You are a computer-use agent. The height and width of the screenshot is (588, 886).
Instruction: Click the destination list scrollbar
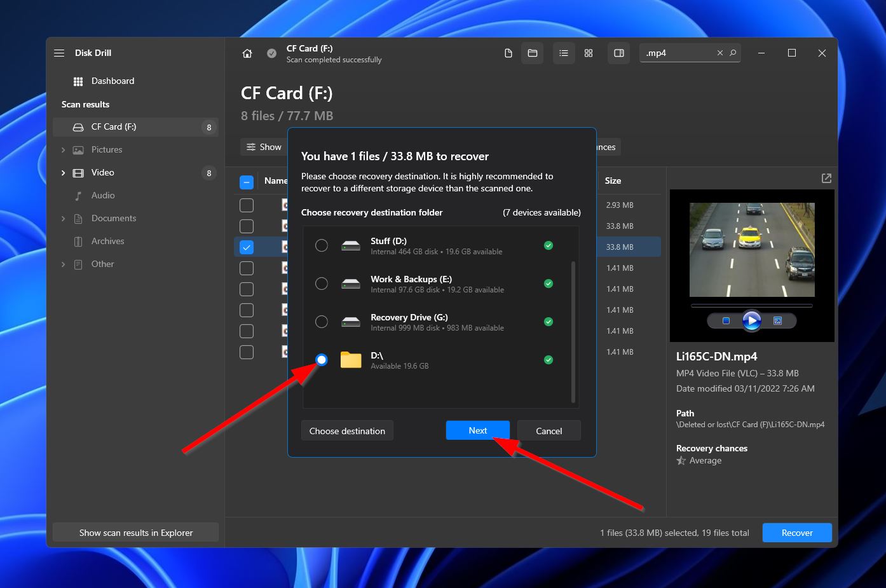click(x=573, y=332)
